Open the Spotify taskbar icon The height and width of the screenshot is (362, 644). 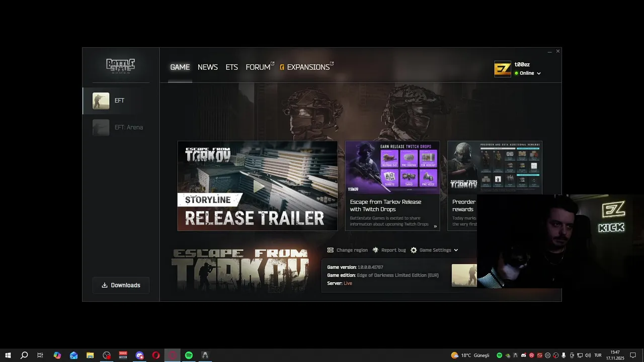tap(189, 355)
